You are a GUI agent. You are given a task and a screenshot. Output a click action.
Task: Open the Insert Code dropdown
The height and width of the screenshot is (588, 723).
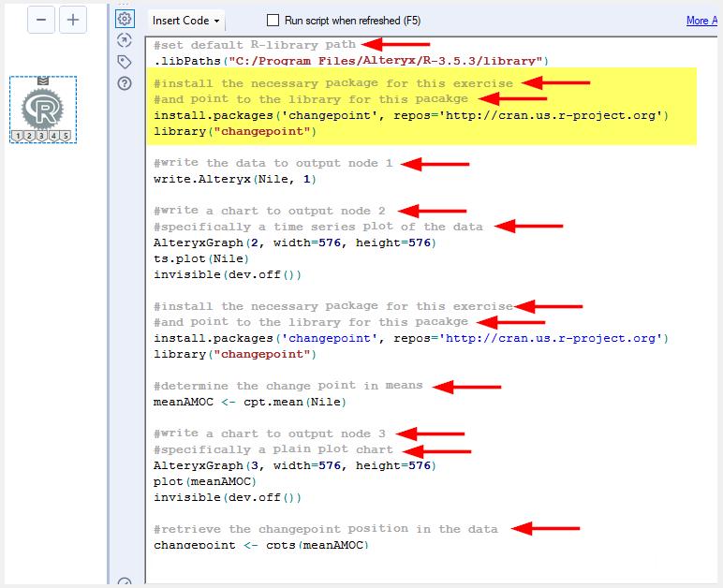(x=186, y=21)
